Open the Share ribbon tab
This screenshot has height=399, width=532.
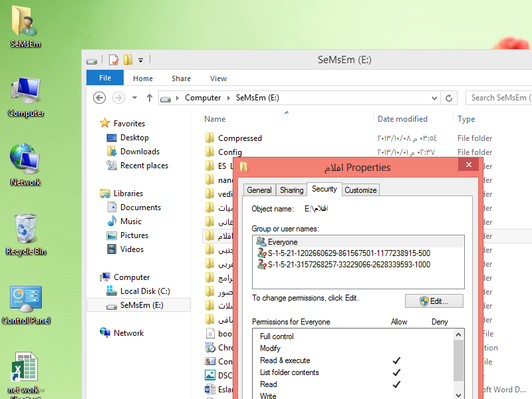181,78
